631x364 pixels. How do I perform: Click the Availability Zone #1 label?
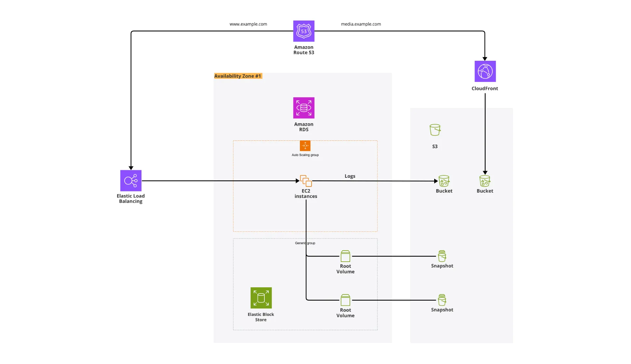click(238, 76)
